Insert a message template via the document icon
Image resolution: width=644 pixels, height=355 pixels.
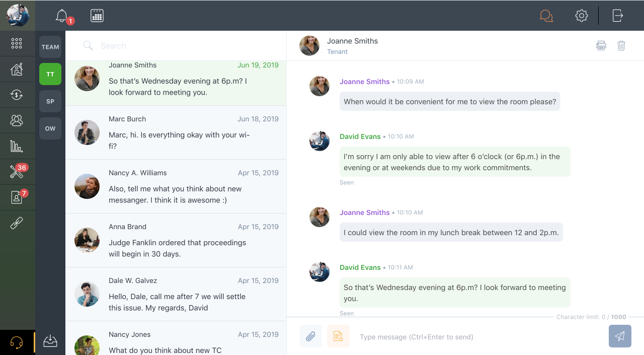[x=338, y=336]
